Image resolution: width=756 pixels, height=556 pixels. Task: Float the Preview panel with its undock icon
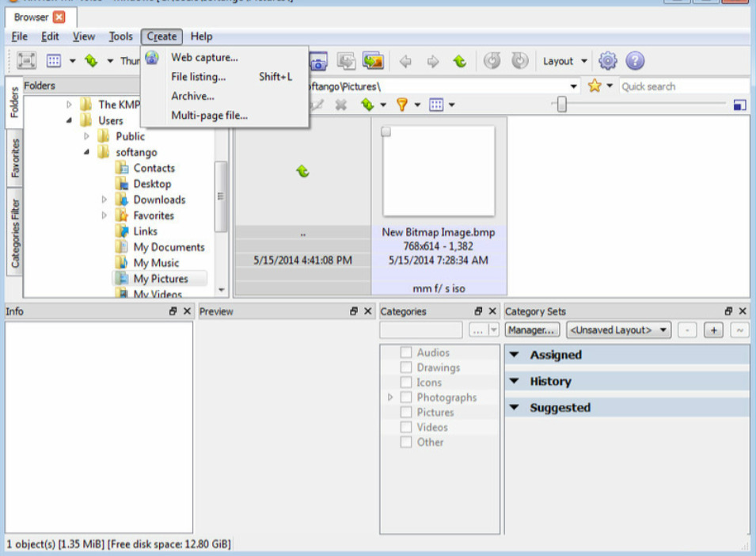354,311
